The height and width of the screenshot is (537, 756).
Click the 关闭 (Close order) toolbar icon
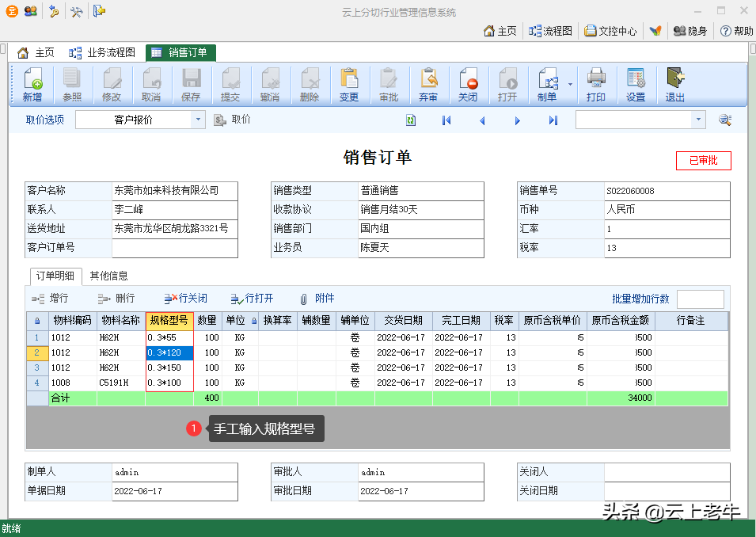click(x=468, y=84)
